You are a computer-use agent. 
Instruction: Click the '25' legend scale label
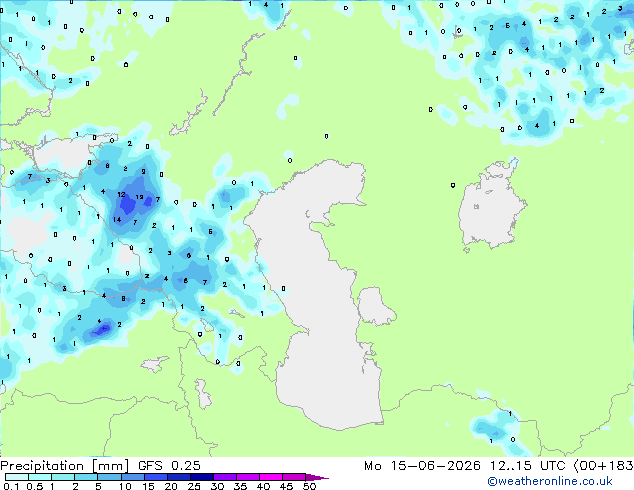tap(194, 486)
